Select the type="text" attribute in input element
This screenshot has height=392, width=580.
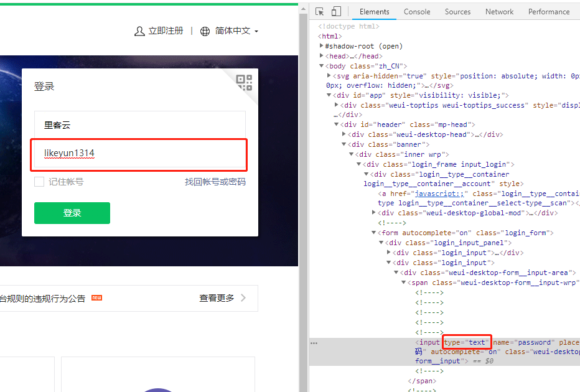pos(467,342)
